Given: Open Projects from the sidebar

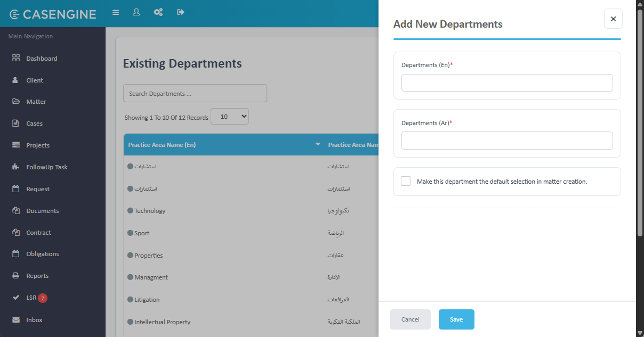Looking at the screenshot, I should 38,145.
